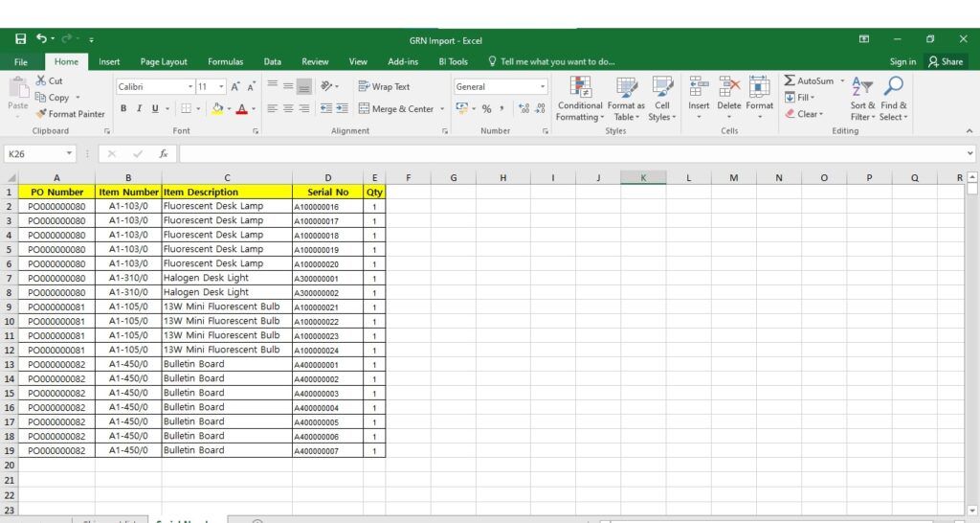
Task: Open the Name Box dropdown arrow
Action: [x=70, y=153]
